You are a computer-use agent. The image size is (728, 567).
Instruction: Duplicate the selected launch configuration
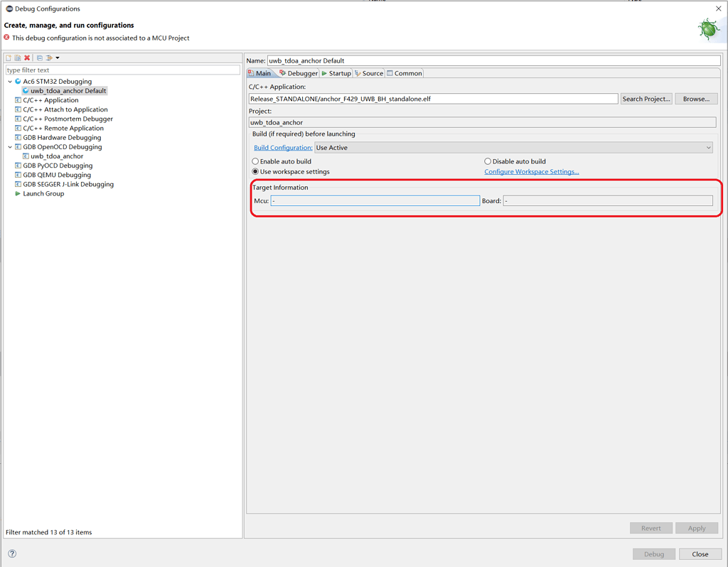[x=18, y=58]
